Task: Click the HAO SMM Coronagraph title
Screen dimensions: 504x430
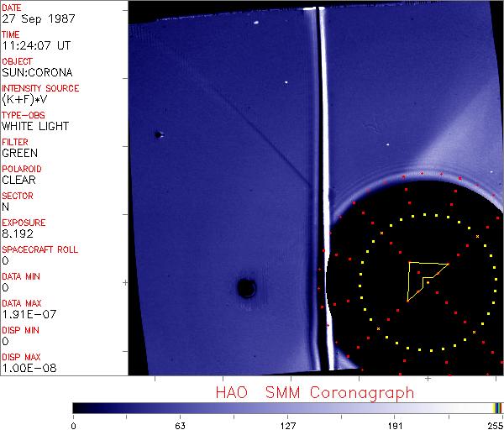Action: point(315,392)
